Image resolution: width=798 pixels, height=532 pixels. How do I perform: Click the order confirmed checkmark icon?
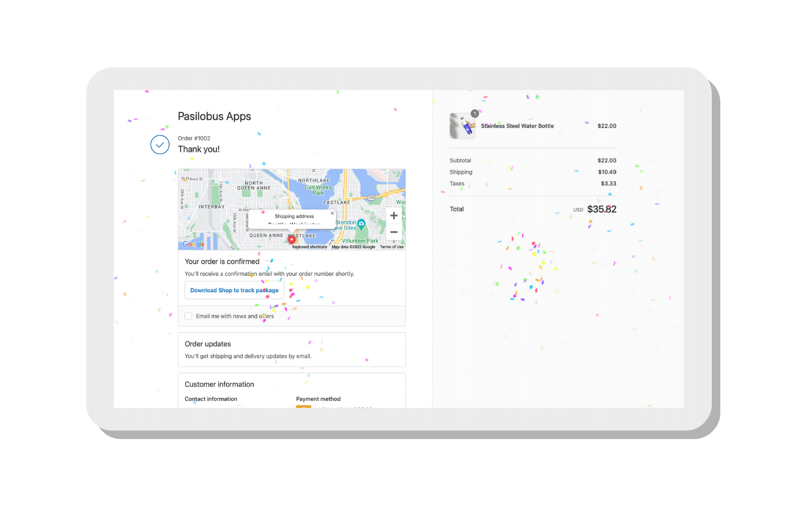click(x=160, y=145)
